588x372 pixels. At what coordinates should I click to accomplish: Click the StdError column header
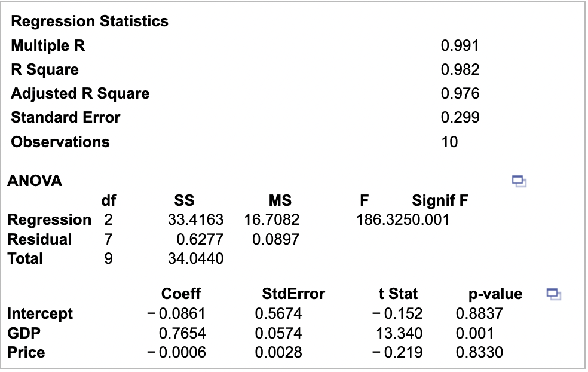293,294
